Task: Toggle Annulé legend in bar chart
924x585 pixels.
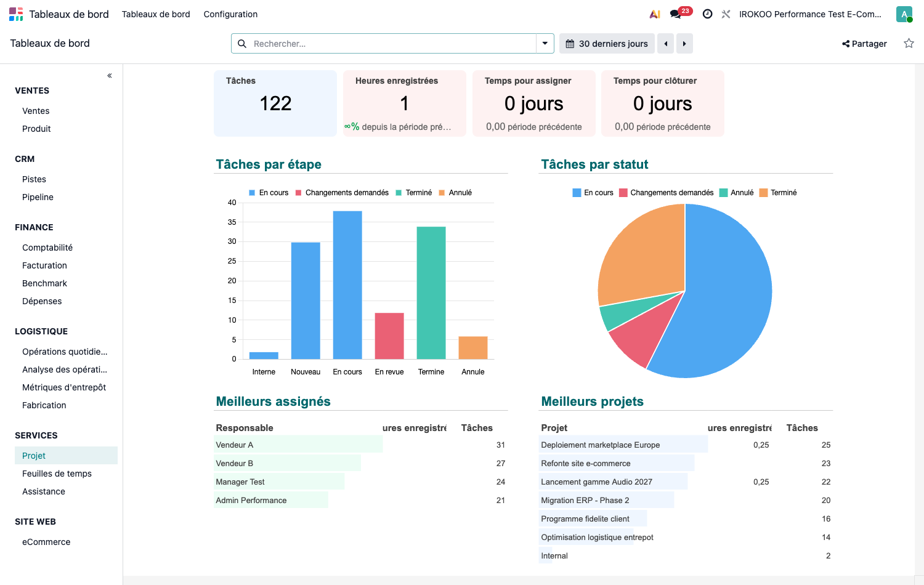Action: click(x=455, y=193)
